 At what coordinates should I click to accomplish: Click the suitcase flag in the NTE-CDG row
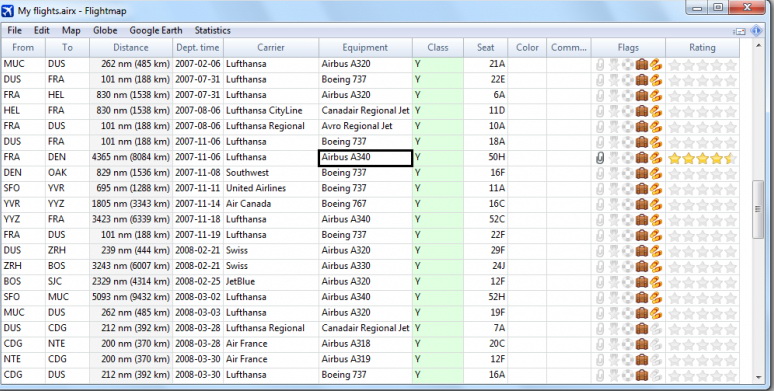tap(641, 360)
